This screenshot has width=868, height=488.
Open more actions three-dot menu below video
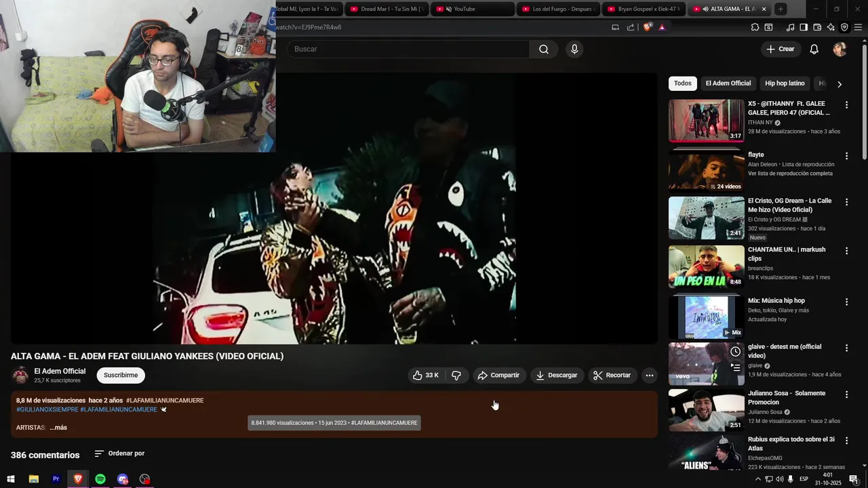pyautogui.click(x=649, y=375)
